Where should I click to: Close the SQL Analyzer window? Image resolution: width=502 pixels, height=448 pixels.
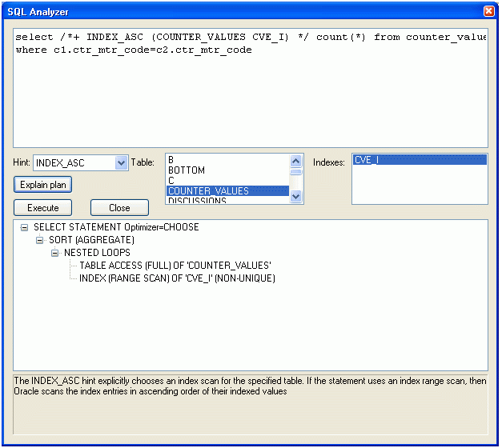pos(488,11)
